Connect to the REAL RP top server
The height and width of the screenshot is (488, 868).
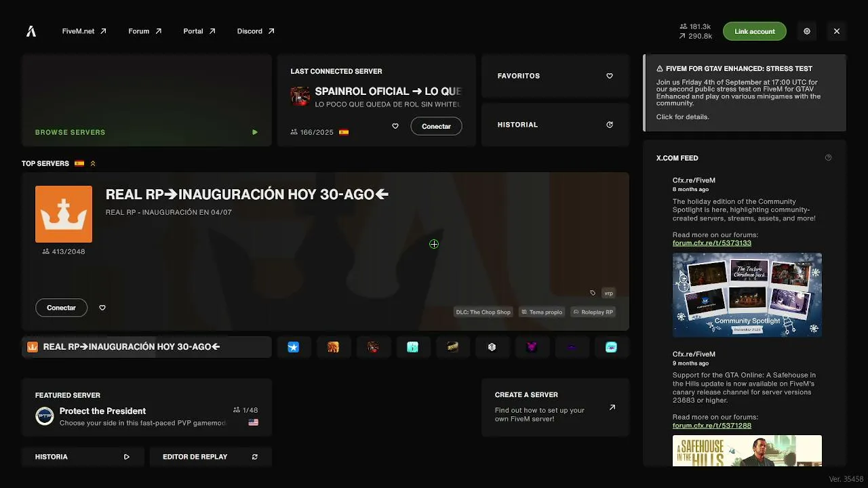point(61,308)
